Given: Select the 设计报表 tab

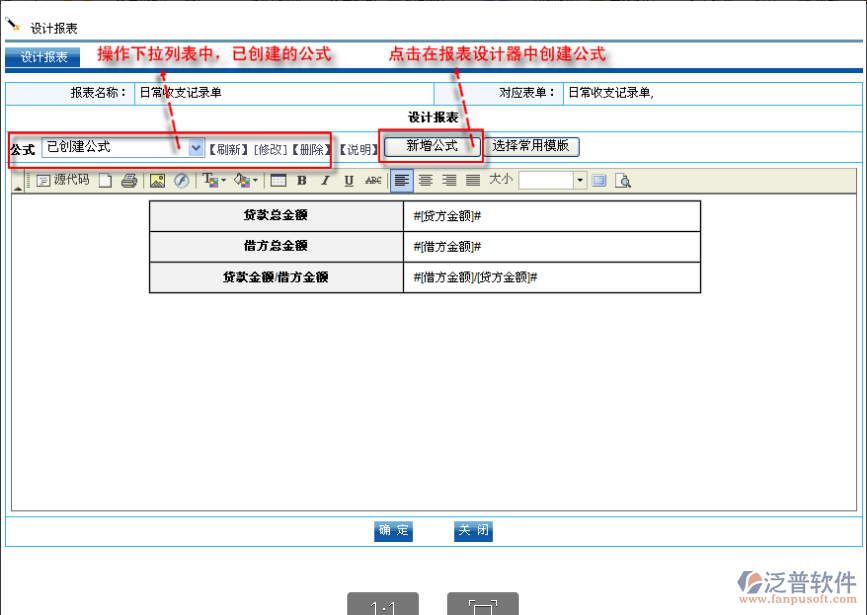Looking at the screenshot, I should coord(44,57).
